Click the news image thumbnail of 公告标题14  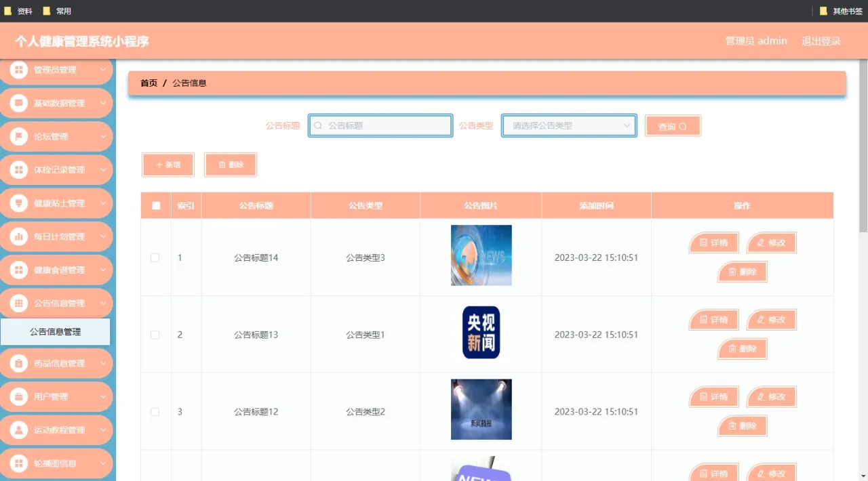[x=481, y=255]
